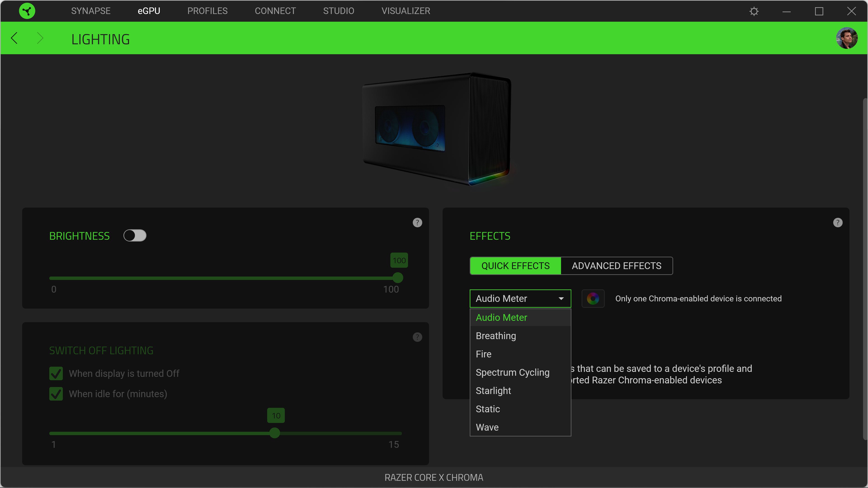Uncheck When display is turned Off

tap(56, 373)
